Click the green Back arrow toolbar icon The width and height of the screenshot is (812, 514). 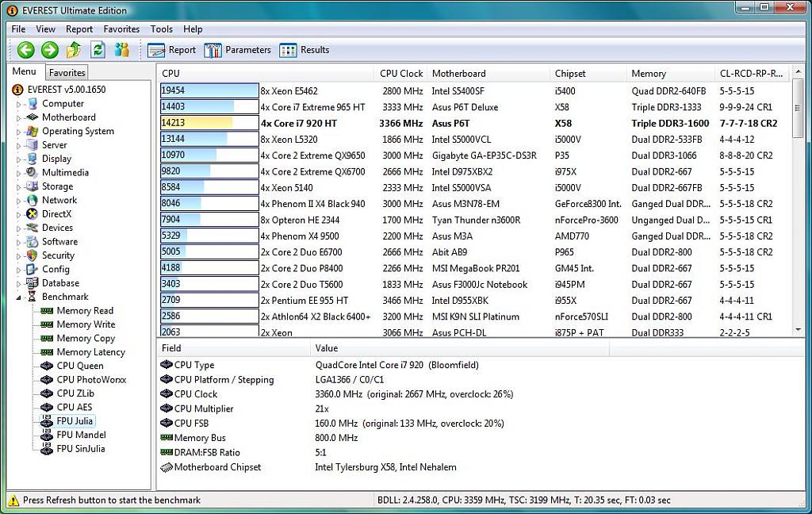(26, 50)
